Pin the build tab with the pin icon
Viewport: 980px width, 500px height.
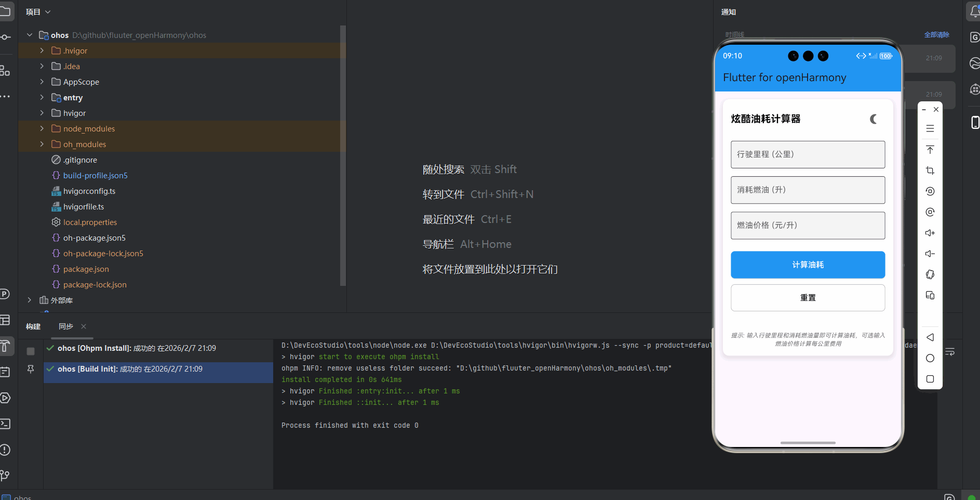[x=31, y=369]
